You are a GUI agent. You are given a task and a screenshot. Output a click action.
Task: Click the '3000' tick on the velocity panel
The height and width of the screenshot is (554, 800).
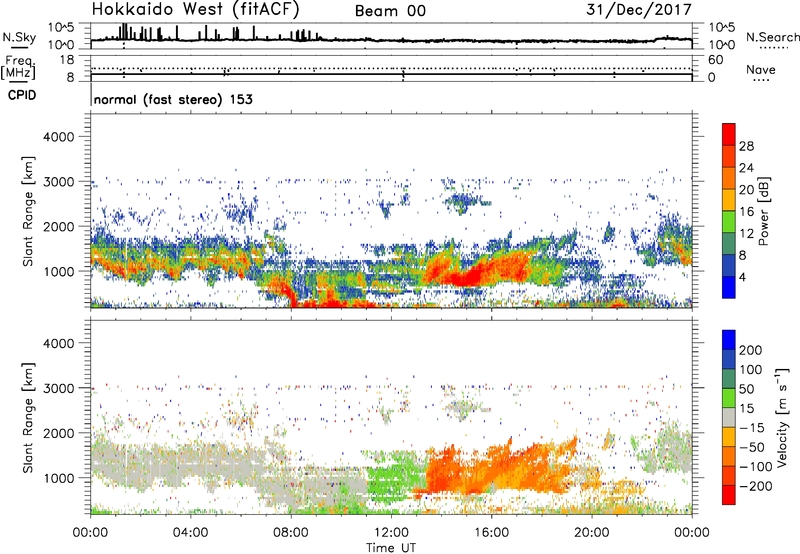tap(59, 388)
